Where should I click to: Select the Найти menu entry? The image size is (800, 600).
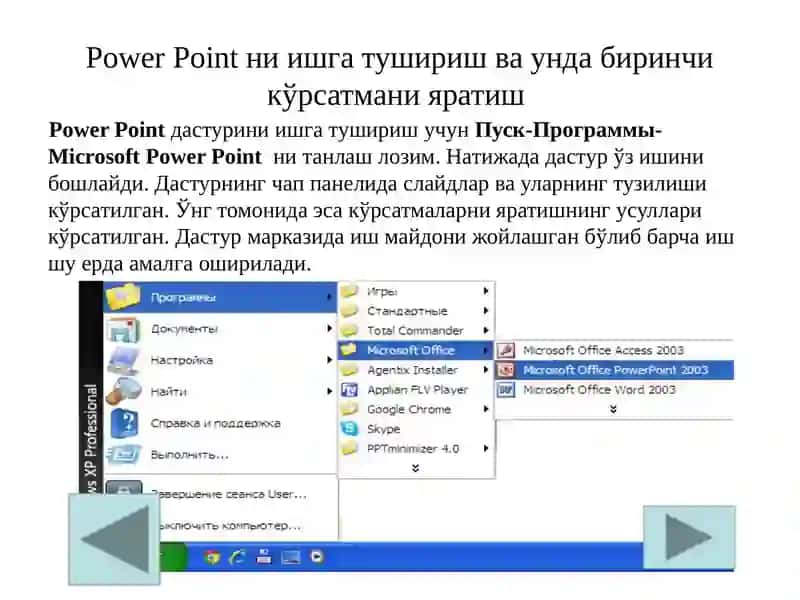(x=220, y=392)
